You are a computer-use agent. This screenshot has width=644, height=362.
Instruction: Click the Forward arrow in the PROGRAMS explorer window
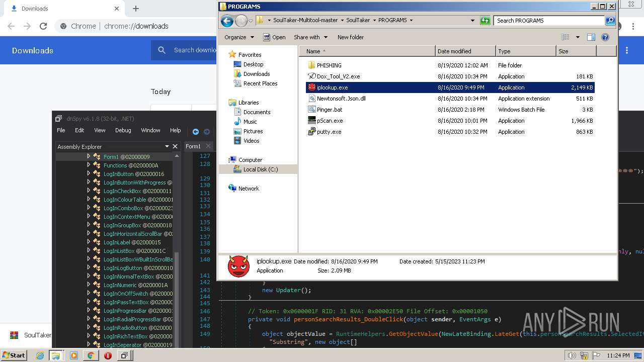tap(241, 21)
